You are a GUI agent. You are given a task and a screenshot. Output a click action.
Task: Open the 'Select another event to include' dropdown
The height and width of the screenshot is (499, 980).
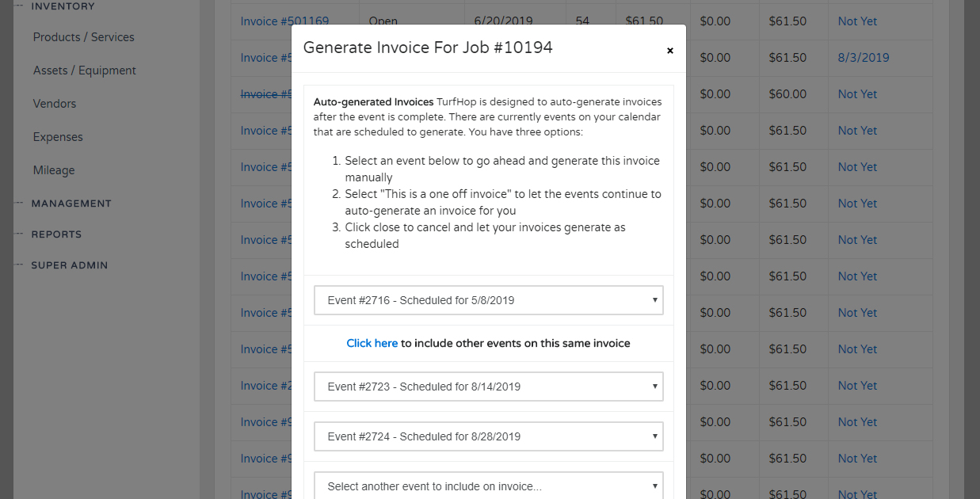point(488,485)
